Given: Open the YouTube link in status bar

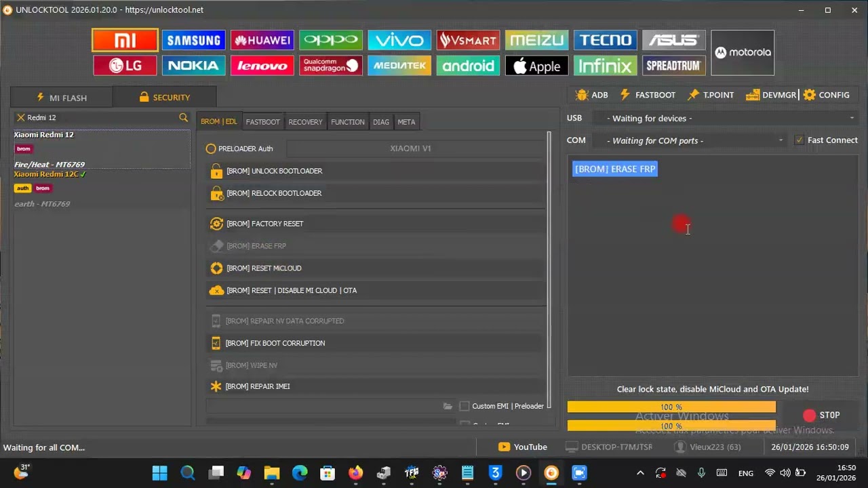Looking at the screenshot, I should 523,447.
